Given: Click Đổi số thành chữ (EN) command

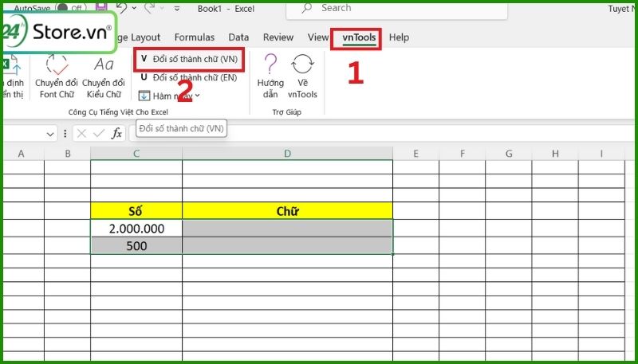Looking at the screenshot, I should click(x=189, y=77).
